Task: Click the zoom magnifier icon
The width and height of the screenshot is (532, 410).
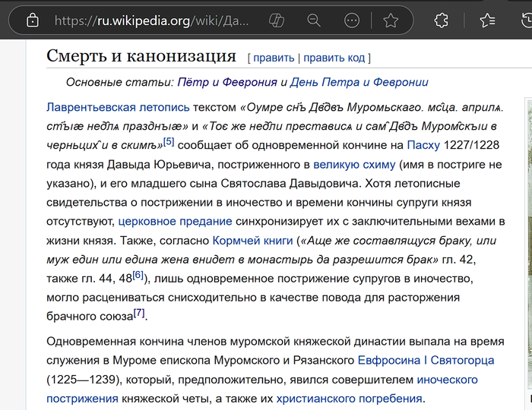Action: coord(314,20)
